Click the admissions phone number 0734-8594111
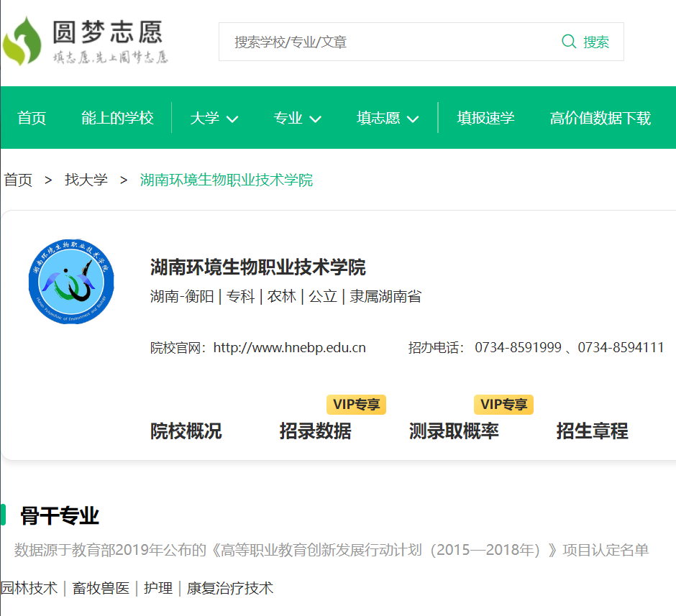676x616 pixels. (621, 347)
